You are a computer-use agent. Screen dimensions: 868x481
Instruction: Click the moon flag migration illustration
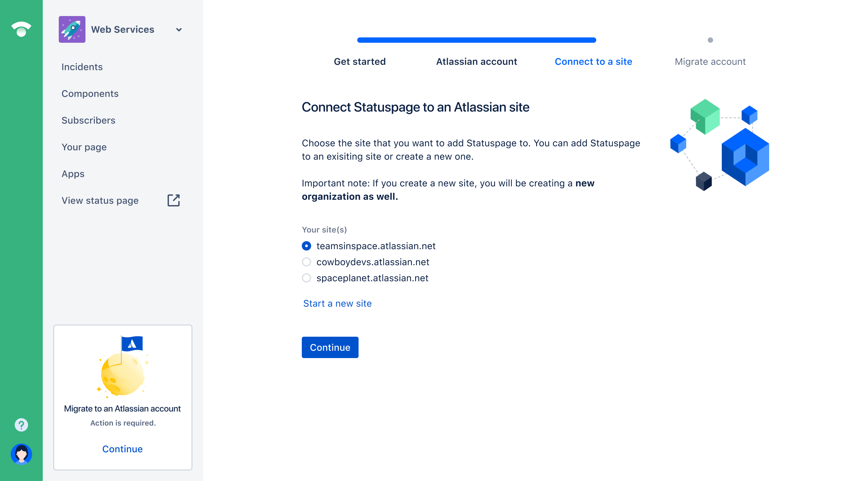(123, 366)
